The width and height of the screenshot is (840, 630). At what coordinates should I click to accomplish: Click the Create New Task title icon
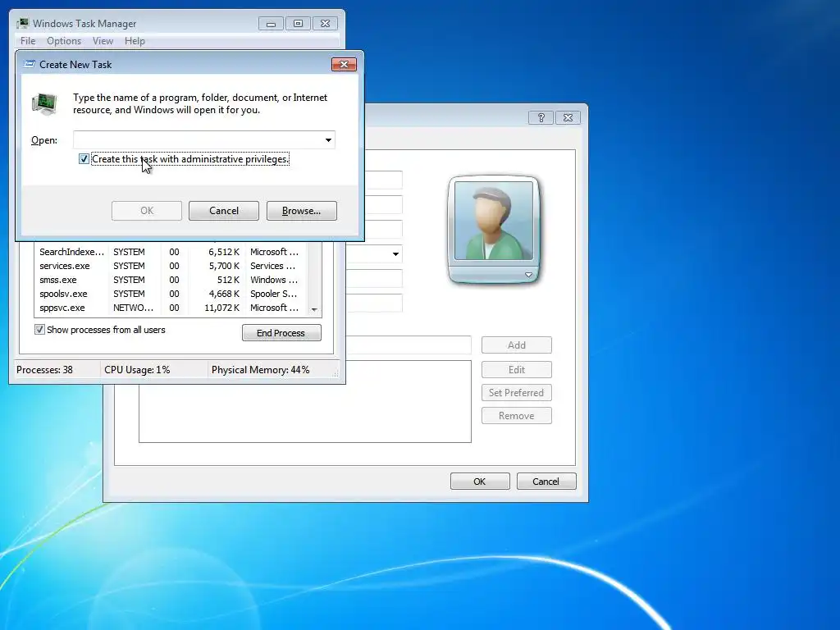click(30, 64)
